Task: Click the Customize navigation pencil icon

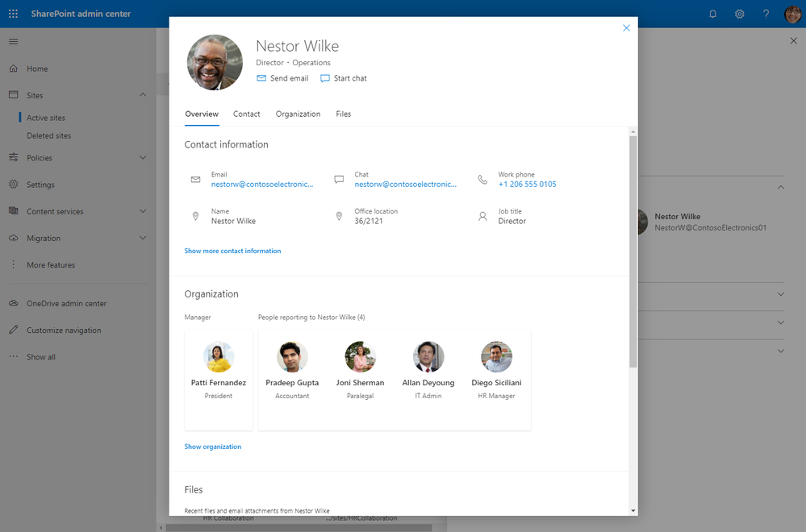Action: click(14, 330)
